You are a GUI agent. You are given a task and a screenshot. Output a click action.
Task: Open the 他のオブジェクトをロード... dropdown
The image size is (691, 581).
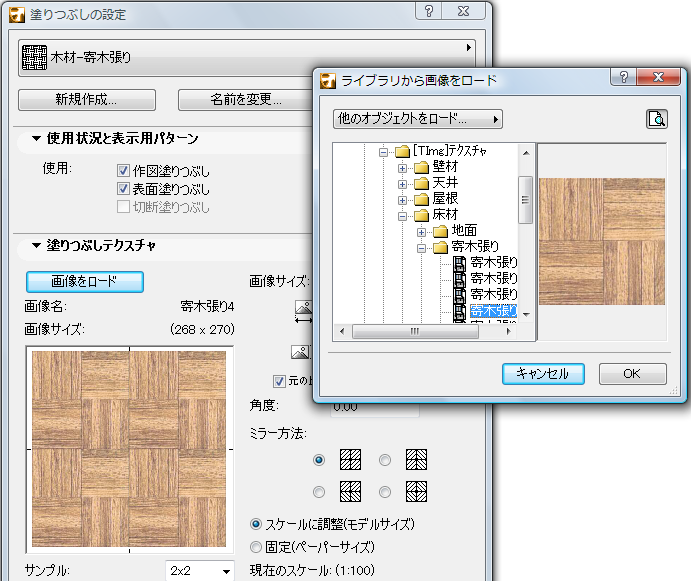pyautogui.click(x=418, y=119)
